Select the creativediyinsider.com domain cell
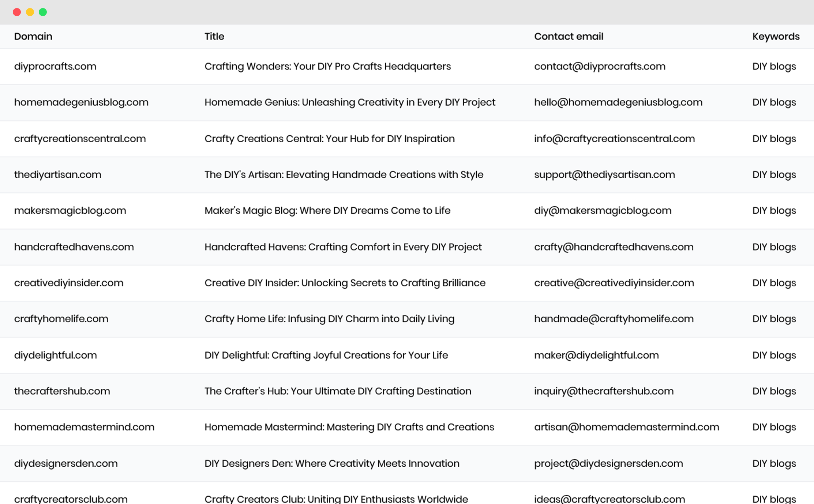Image resolution: width=814 pixels, height=504 pixels. coord(69,283)
